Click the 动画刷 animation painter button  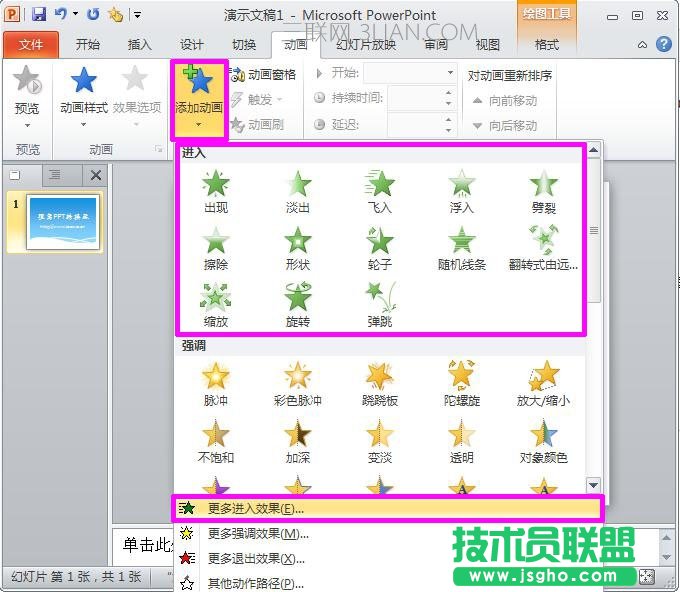coord(257,124)
